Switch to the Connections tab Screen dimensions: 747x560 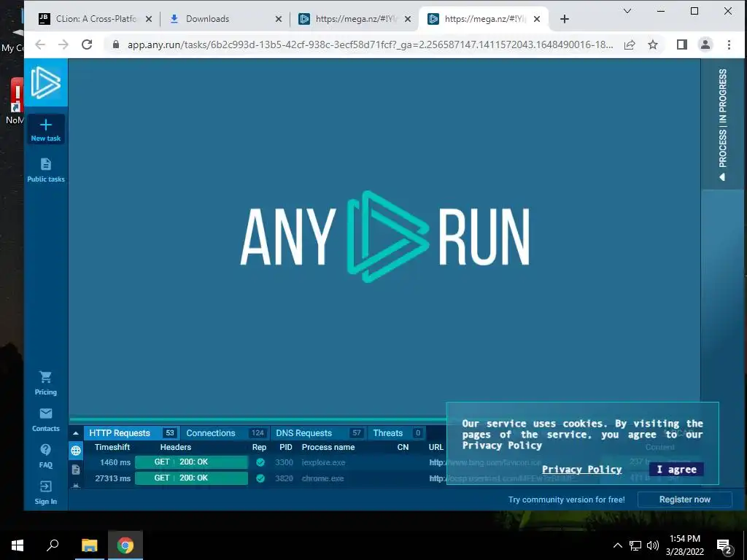click(x=225, y=433)
